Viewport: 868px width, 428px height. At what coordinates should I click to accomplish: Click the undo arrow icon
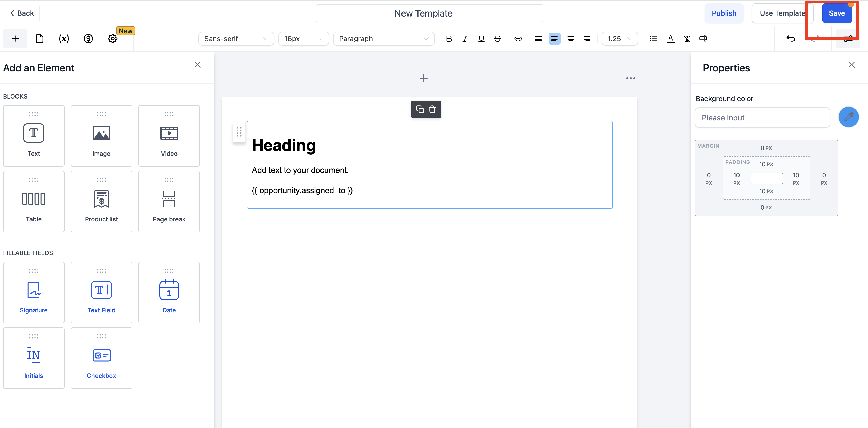(x=791, y=39)
